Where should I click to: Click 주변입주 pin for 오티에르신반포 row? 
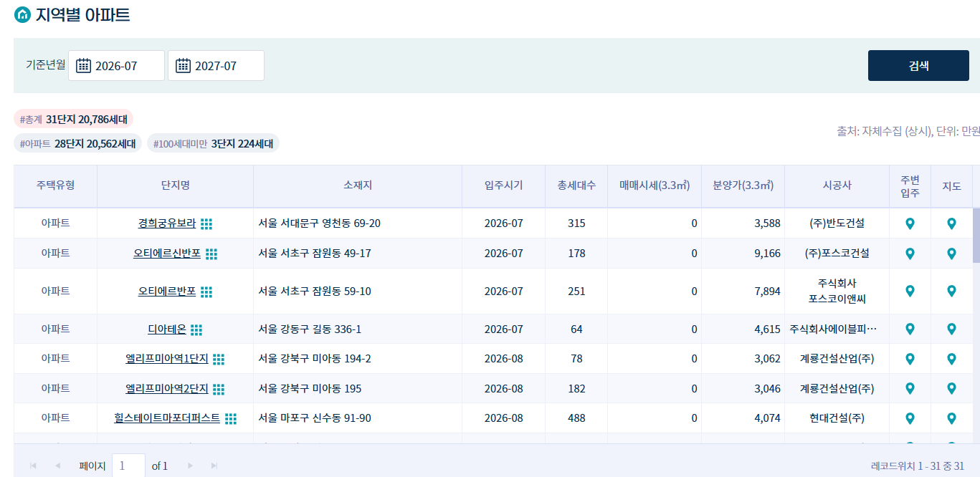point(910,254)
